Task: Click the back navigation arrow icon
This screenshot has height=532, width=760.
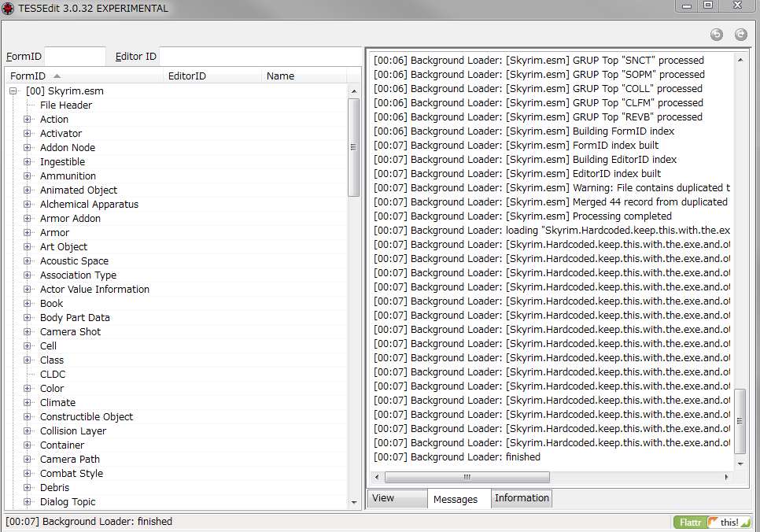Action: click(717, 35)
